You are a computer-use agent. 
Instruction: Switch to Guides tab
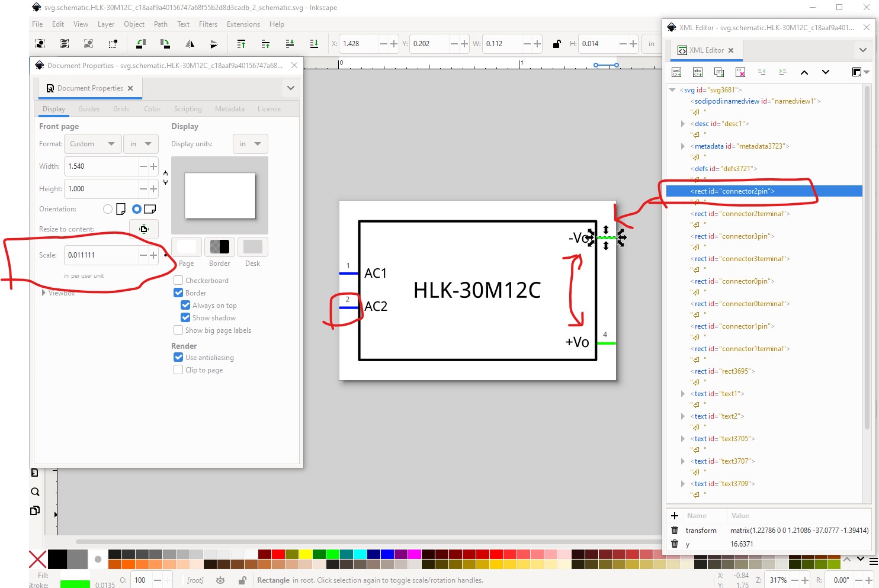click(89, 109)
